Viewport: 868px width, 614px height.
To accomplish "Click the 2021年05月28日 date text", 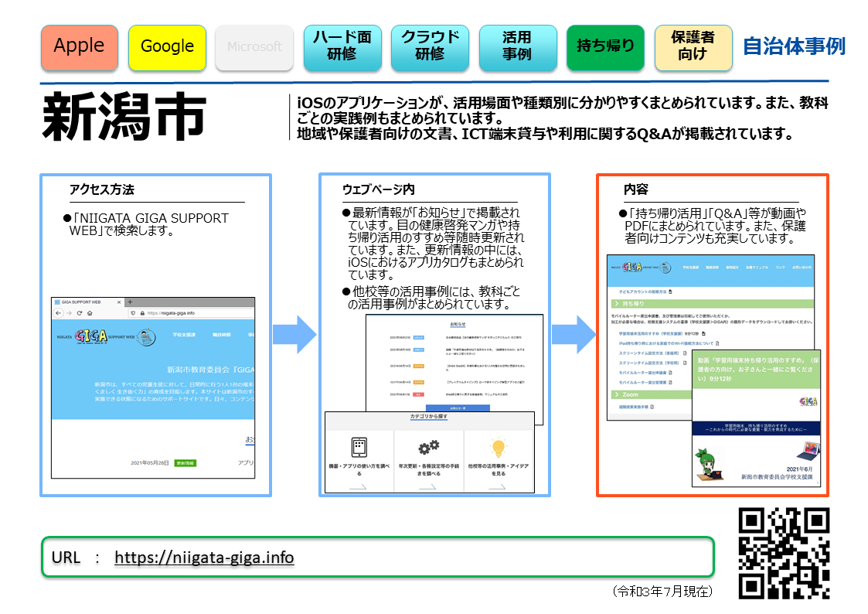I will pos(149,463).
